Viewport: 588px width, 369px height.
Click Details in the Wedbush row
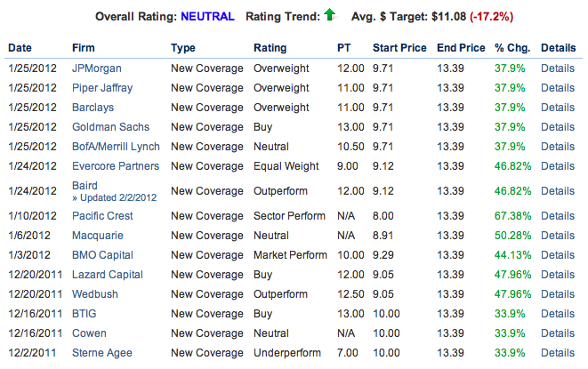coord(558,294)
